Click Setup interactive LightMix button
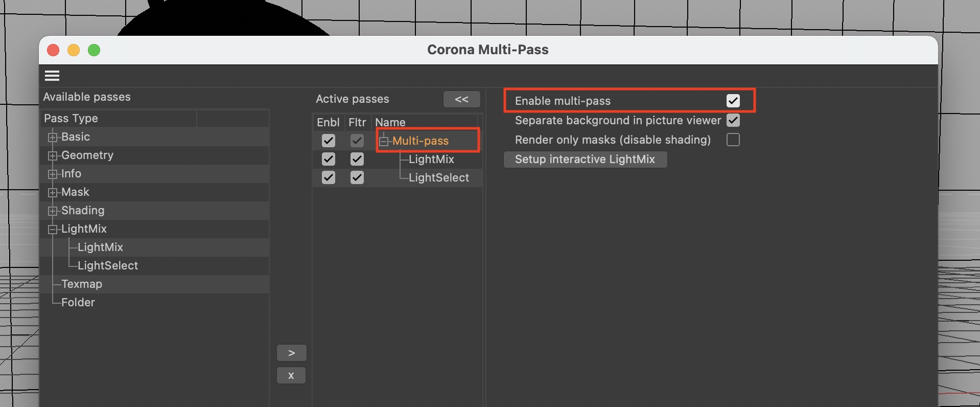The image size is (980, 407). coord(585,159)
